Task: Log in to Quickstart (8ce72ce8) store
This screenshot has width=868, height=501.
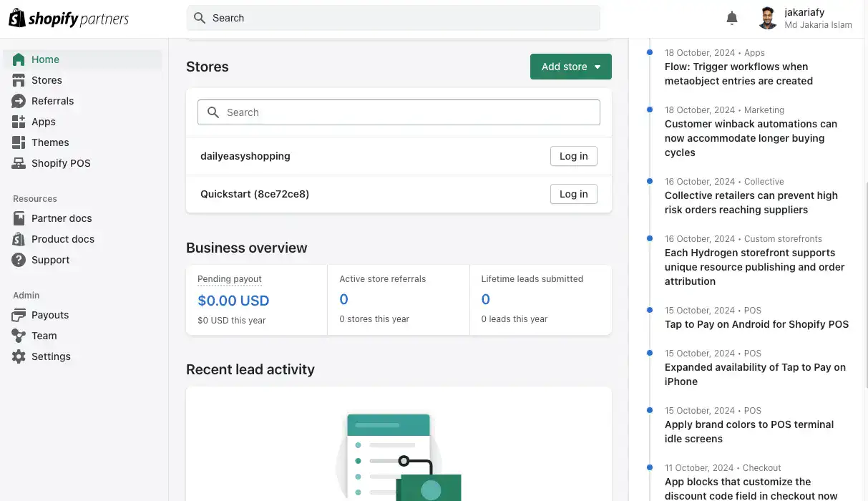Action: click(573, 194)
